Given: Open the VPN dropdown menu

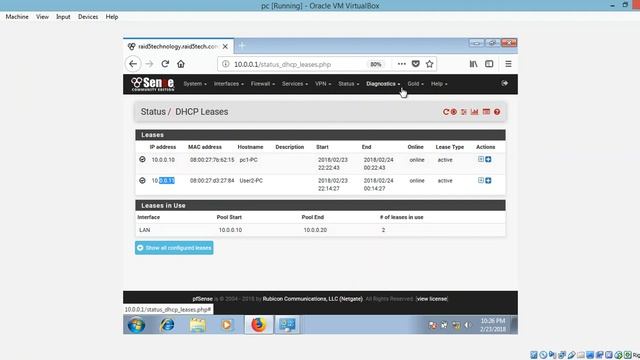Looking at the screenshot, I should point(322,84).
